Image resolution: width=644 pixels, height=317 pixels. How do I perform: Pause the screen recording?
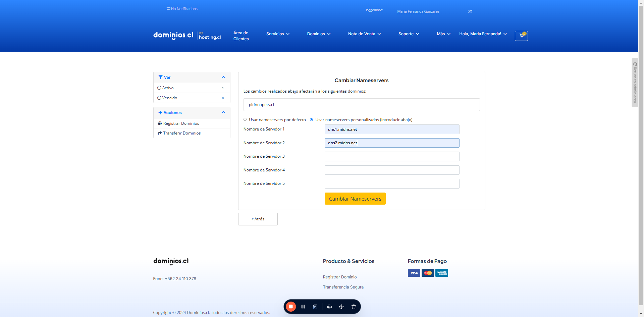click(303, 307)
